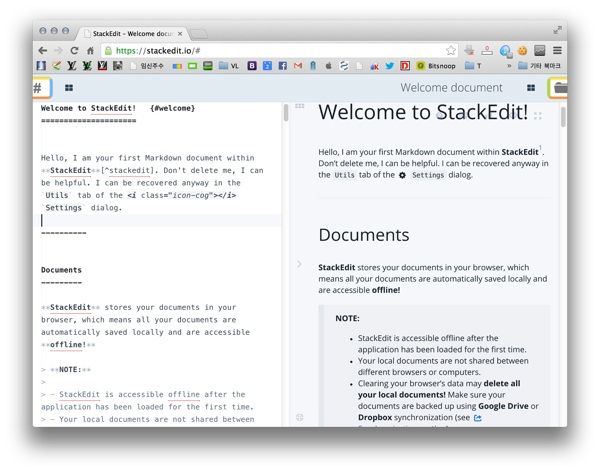Click the editor pane vertical scrollbar
The image size is (600, 472).
coord(286,112)
